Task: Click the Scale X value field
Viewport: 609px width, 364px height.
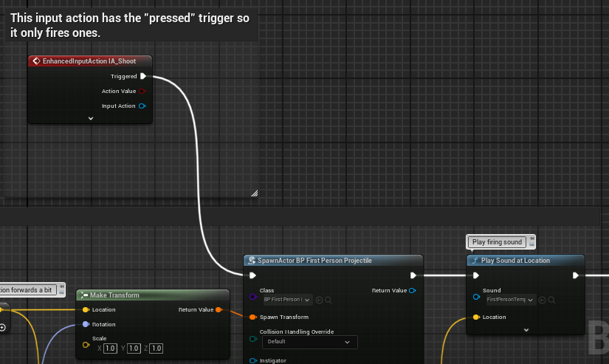Action: point(110,348)
